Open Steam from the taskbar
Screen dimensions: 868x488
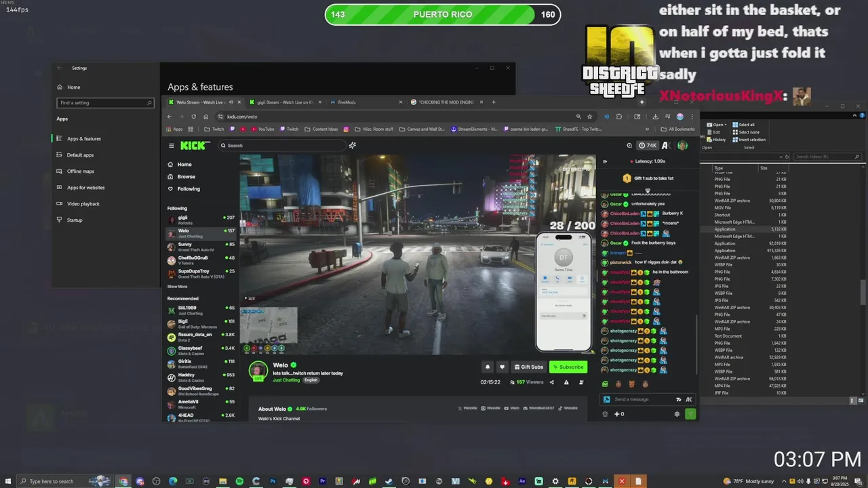[389, 481]
